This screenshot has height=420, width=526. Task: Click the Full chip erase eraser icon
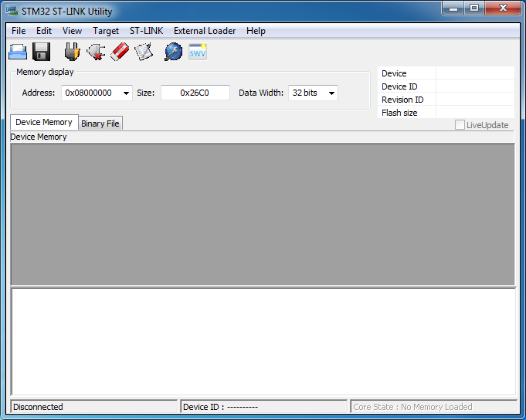pos(120,52)
